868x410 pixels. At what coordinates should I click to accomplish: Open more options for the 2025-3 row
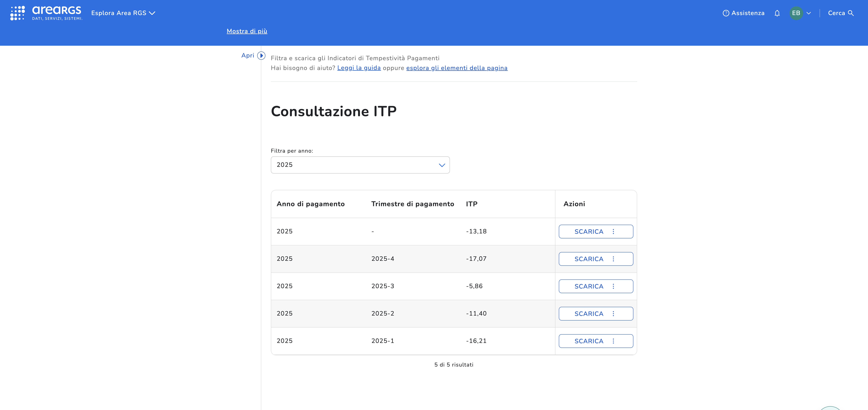(x=613, y=286)
